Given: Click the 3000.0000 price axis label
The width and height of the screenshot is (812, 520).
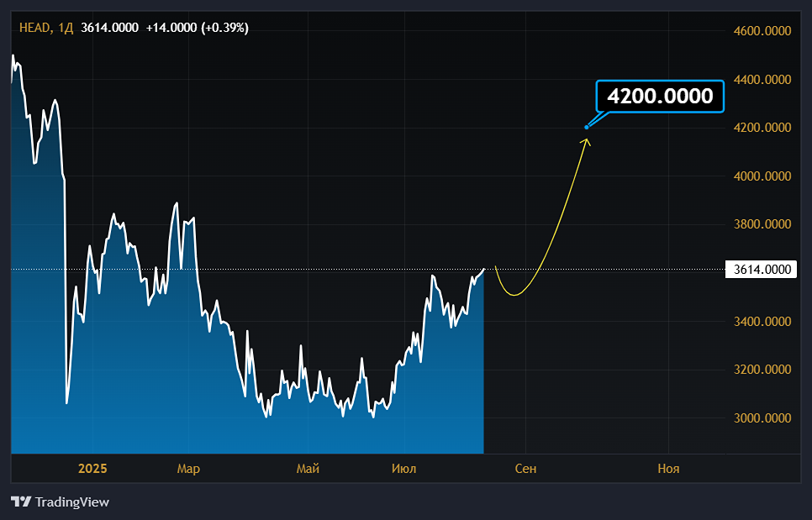Looking at the screenshot, I should [762, 418].
